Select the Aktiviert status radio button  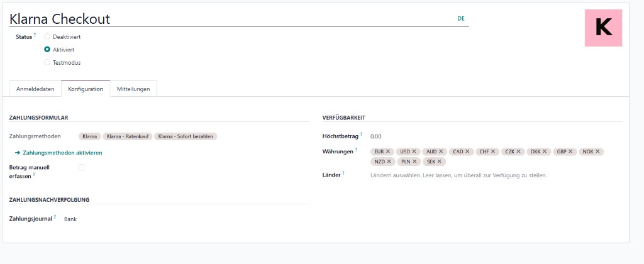tap(47, 50)
